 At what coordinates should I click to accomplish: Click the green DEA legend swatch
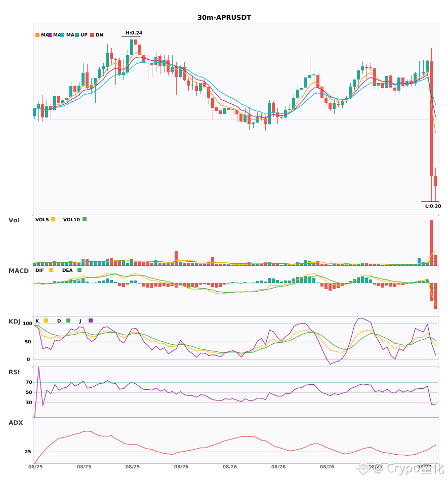click(x=79, y=270)
